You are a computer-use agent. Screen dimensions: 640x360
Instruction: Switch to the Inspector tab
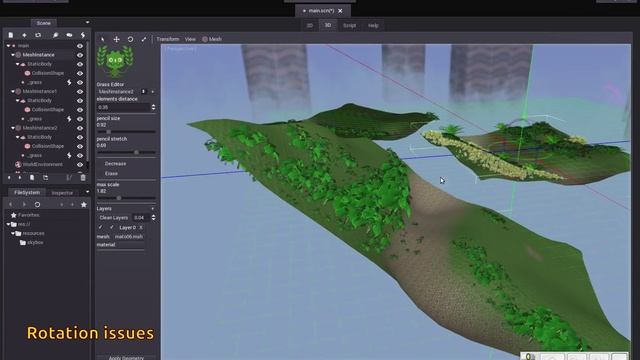tap(62, 193)
